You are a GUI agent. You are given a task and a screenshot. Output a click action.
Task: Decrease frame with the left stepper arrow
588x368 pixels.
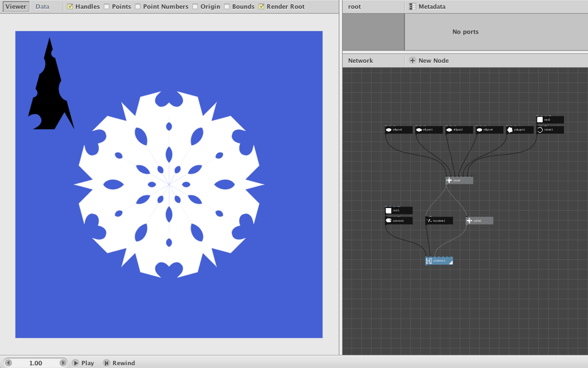[x=8, y=363]
